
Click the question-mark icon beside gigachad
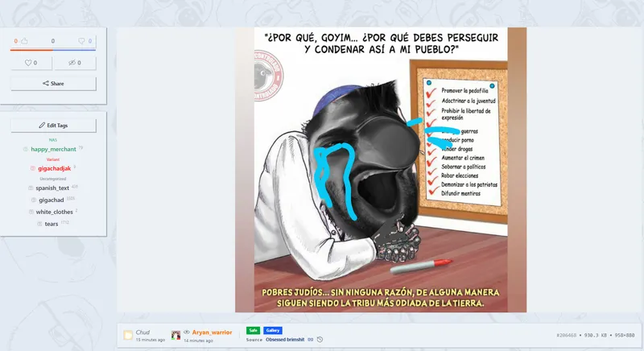[34, 200]
